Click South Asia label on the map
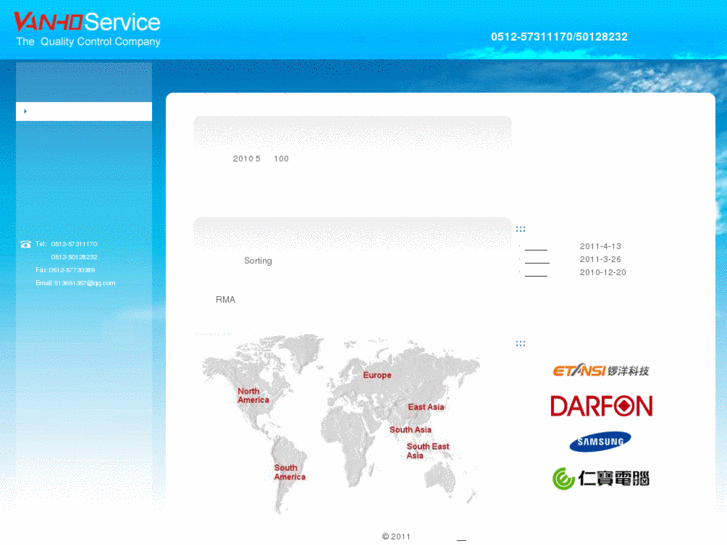 (x=410, y=430)
